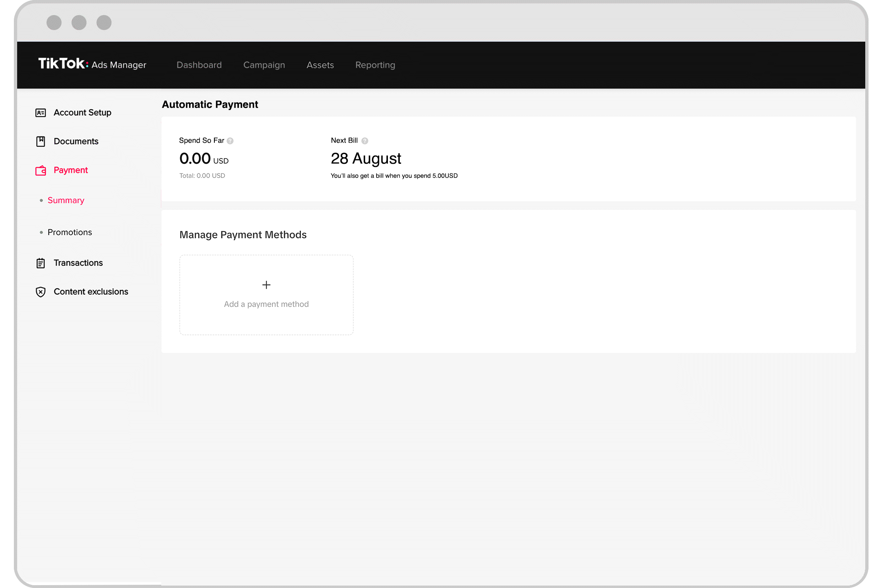Select the Summary submenu item
Screen dimensions: 882x588
point(66,200)
